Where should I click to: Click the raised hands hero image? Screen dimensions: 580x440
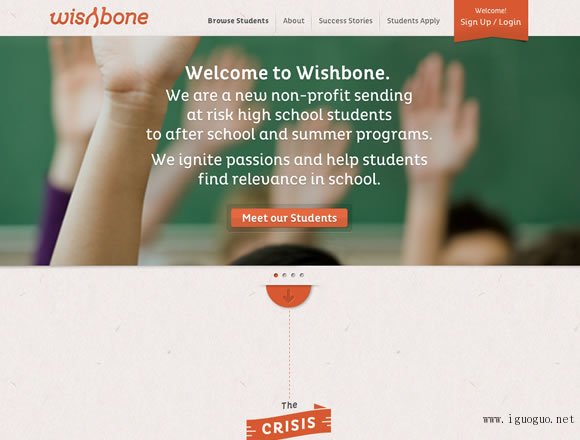(x=290, y=151)
